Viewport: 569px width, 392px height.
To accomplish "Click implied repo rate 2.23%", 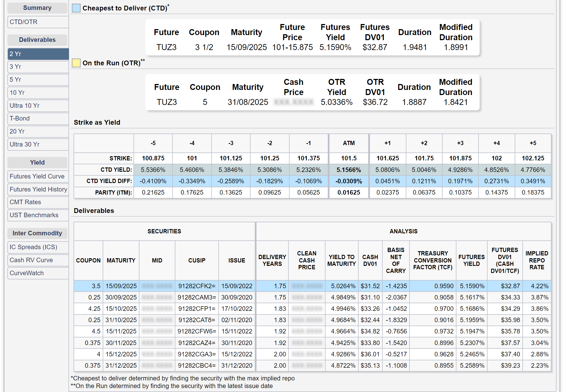I will pyautogui.click(x=537, y=366).
